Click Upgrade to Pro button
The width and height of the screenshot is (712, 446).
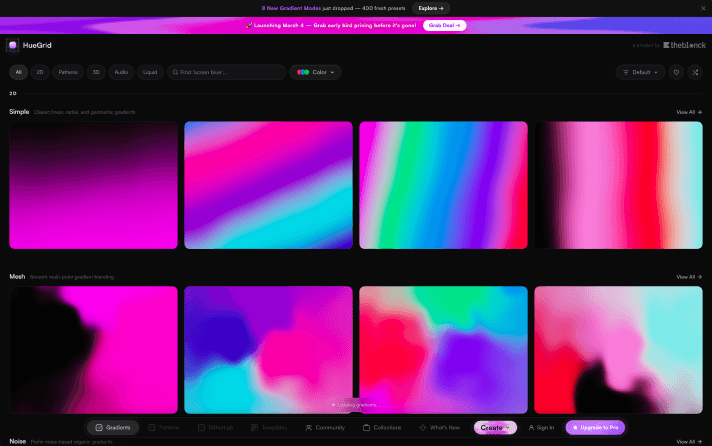tap(595, 427)
